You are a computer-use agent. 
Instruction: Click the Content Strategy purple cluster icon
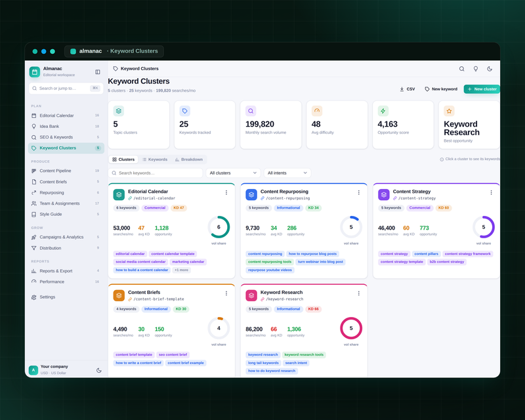(384, 195)
